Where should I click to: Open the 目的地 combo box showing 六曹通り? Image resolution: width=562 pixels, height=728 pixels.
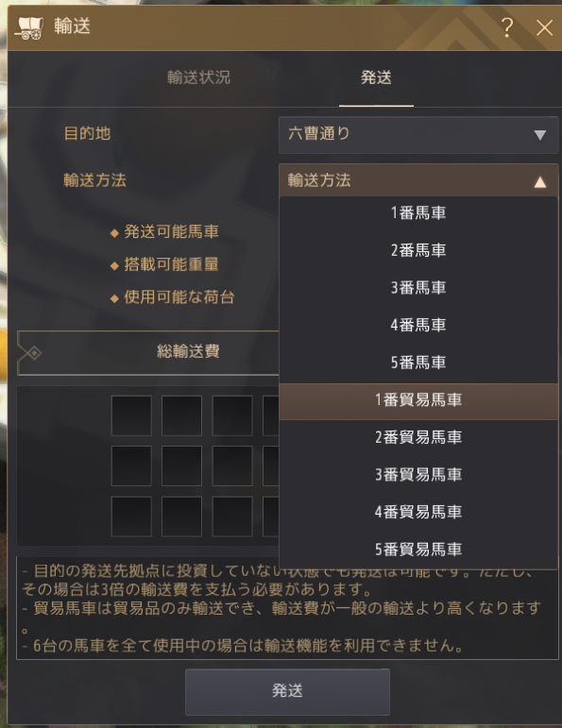pyautogui.click(x=418, y=135)
